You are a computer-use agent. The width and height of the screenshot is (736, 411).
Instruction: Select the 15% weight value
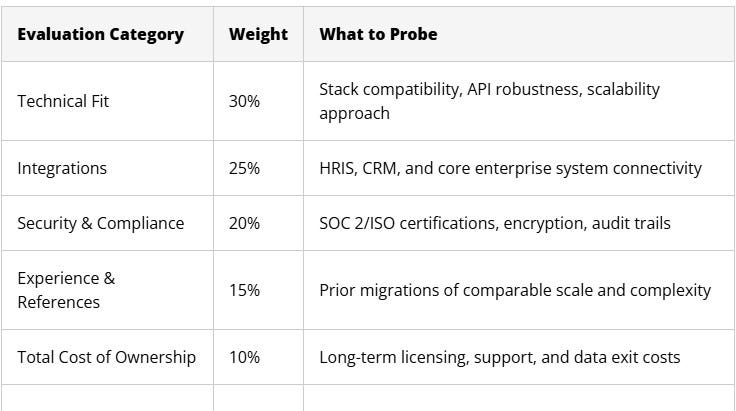[244, 290]
